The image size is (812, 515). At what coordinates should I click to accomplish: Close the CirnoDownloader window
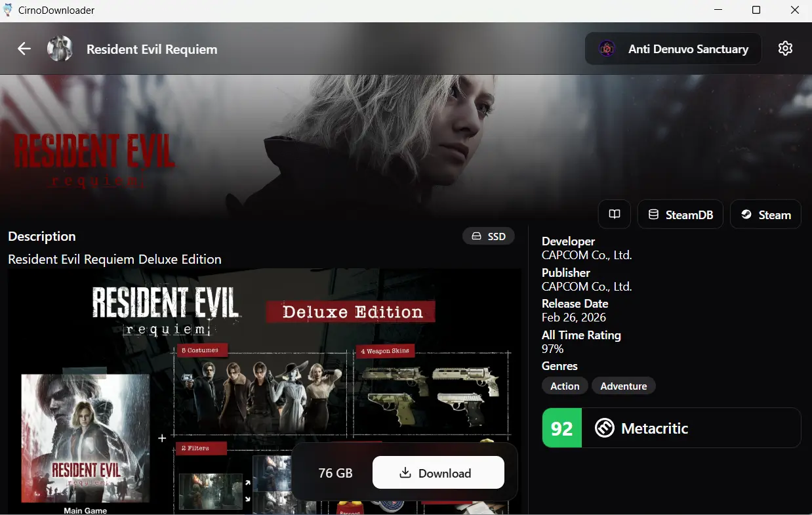[796, 10]
